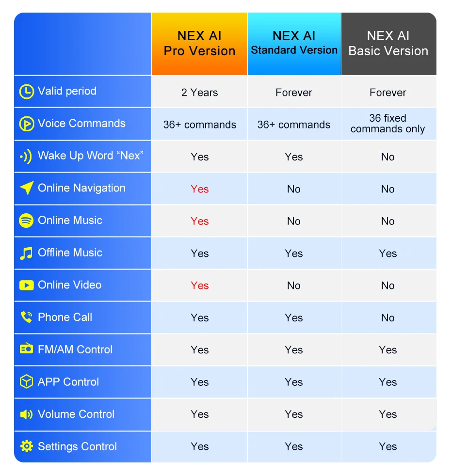Screen dimensions: 451x476
Task: Click the phone handset icon for Phone Call
Action: pos(26,317)
